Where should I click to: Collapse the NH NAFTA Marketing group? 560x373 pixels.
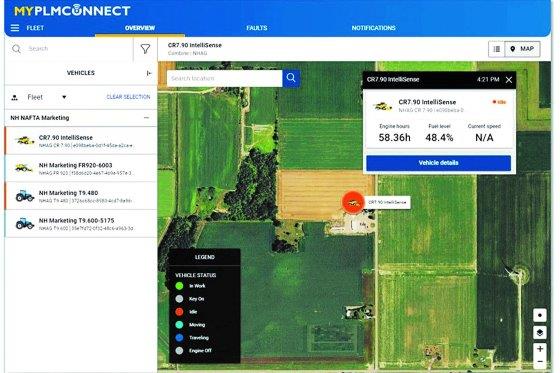tap(146, 118)
